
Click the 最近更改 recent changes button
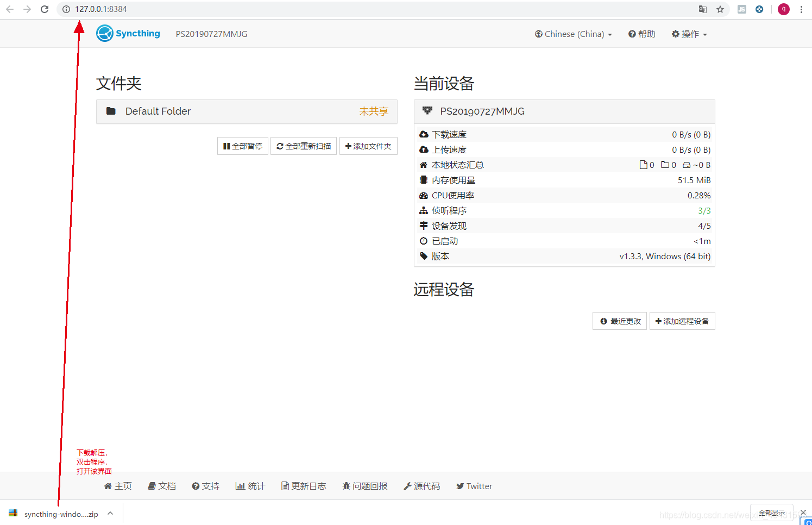tap(620, 321)
